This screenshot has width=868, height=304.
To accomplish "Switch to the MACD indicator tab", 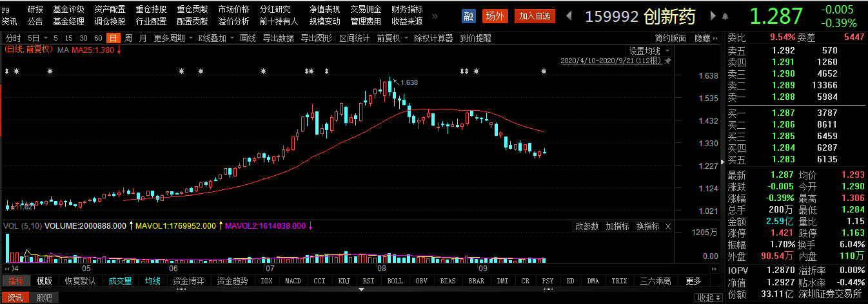I will tap(293, 281).
